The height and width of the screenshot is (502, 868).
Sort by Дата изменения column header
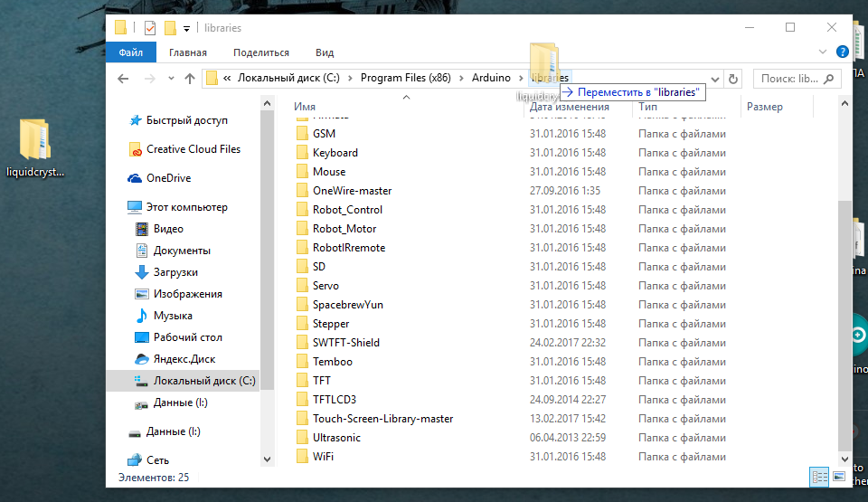569,107
